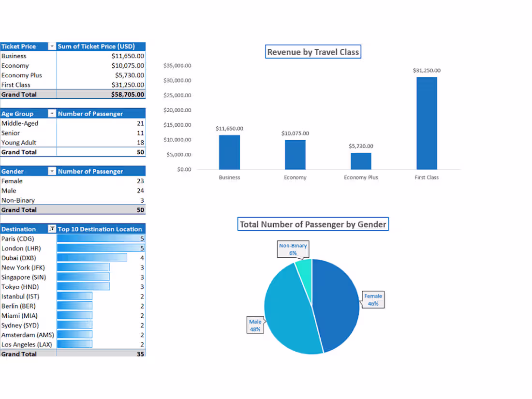Click the $31,250.00 data label above First Class bar

(x=426, y=70)
